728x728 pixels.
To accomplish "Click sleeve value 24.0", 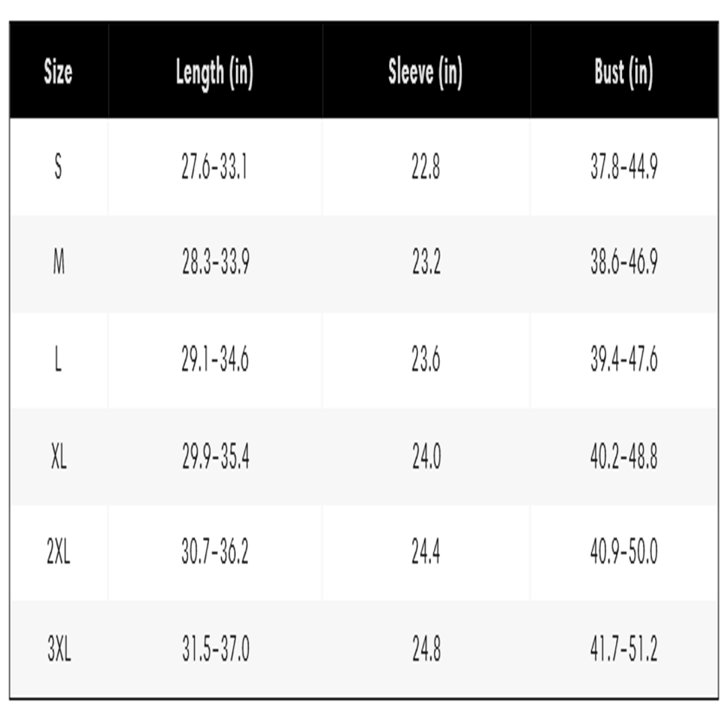I will click(426, 456).
